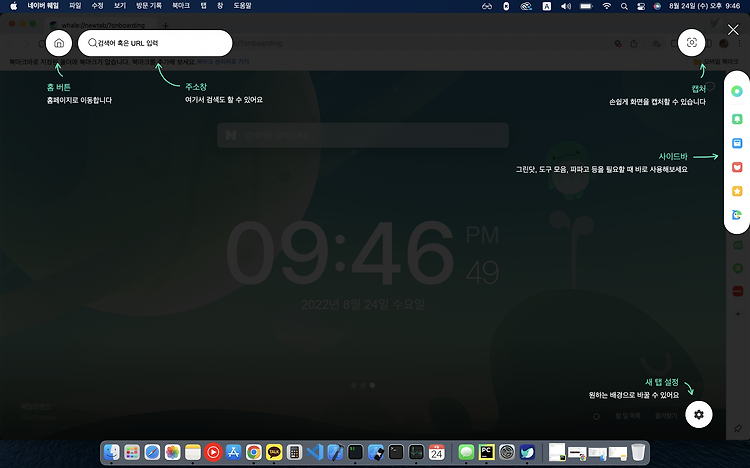The image size is (750, 468).
Task: Open the yellow star sidebar icon
Action: pyautogui.click(x=737, y=191)
